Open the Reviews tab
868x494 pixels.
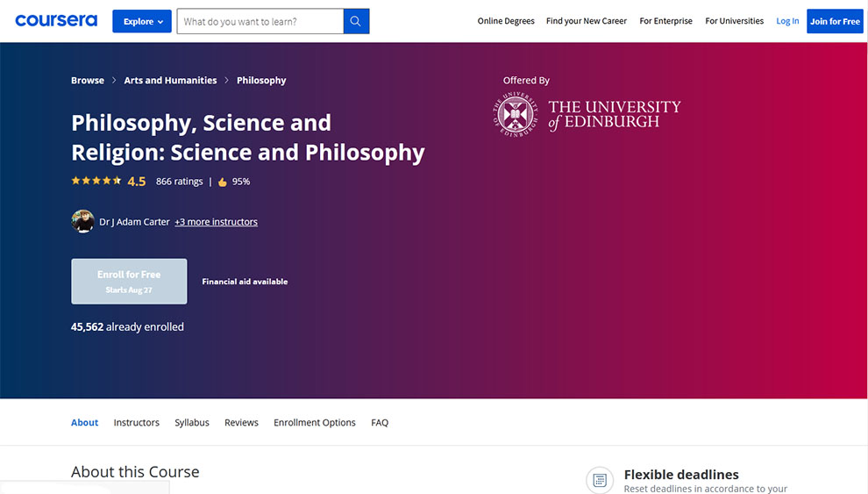[241, 423]
